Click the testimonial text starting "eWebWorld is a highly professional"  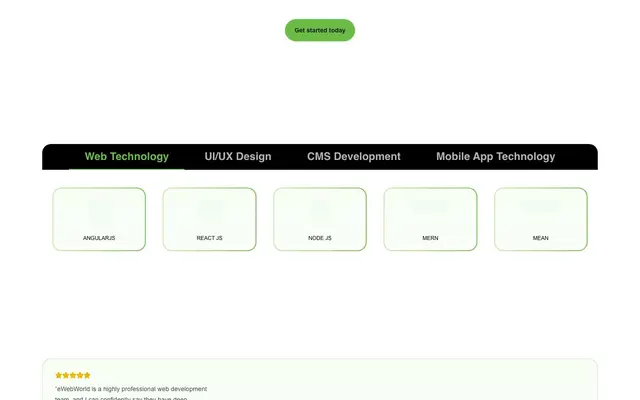(131, 393)
